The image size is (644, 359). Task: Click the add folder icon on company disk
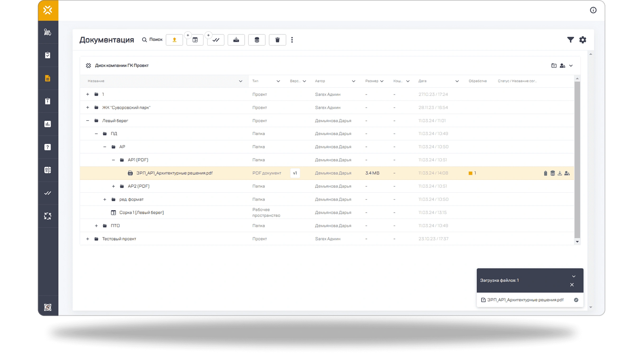[x=554, y=66]
